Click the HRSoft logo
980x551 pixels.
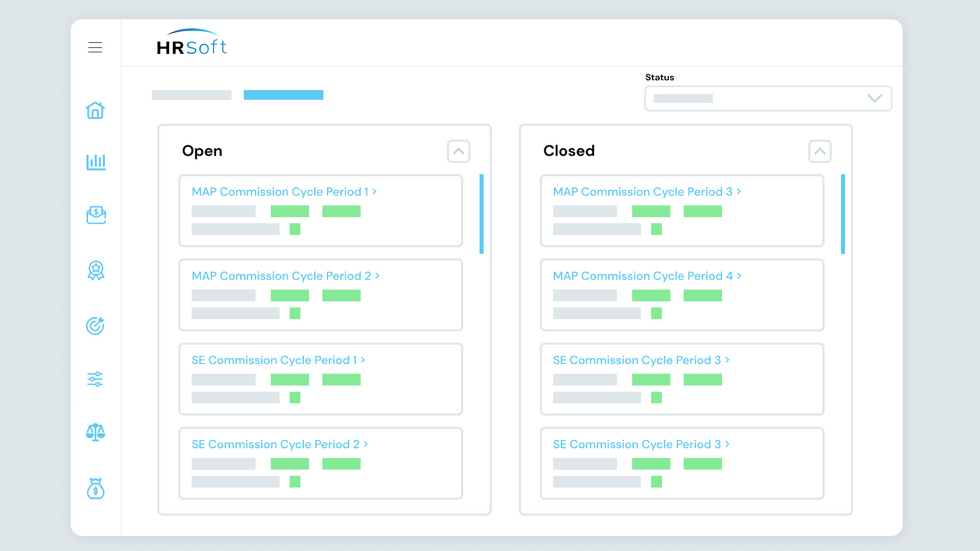coord(191,43)
